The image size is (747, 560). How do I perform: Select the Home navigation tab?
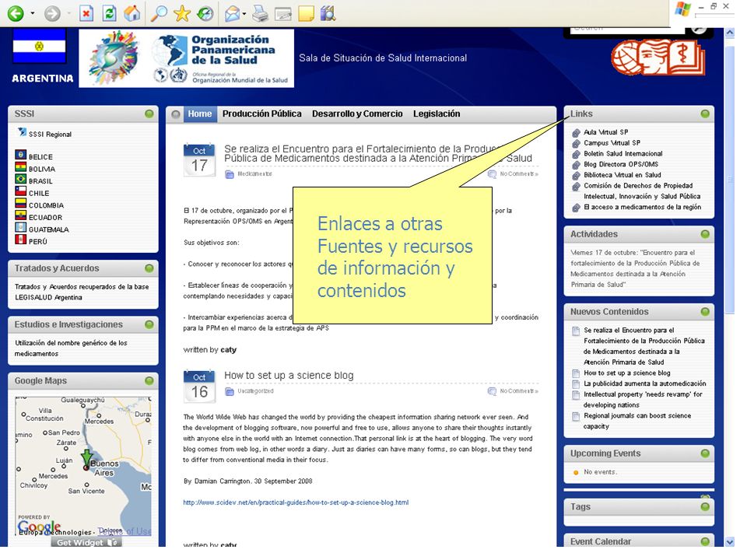coord(200,114)
